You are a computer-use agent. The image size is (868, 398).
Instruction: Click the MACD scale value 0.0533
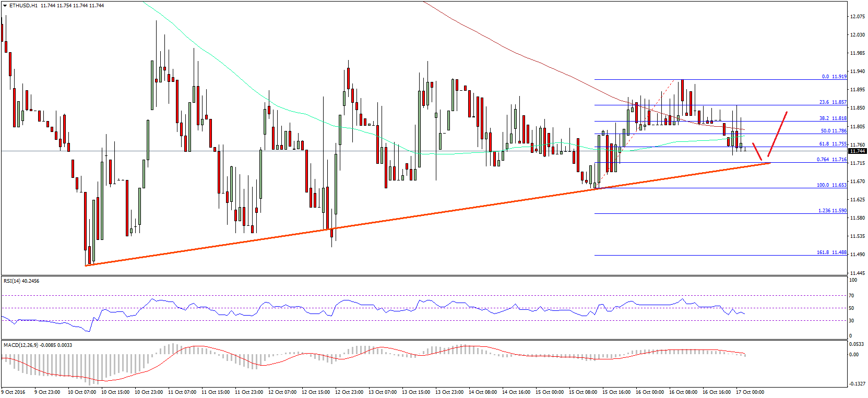point(858,344)
